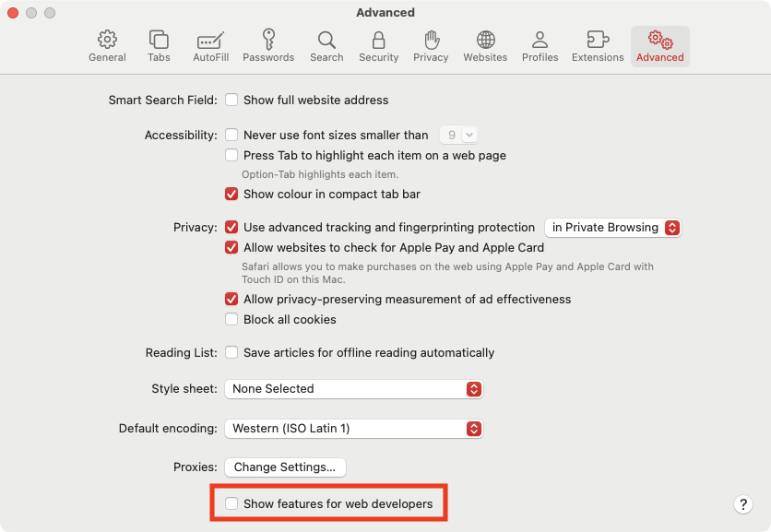Select the Advanced gears tab
The width and height of the screenshot is (771, 532).
point(660,46)
